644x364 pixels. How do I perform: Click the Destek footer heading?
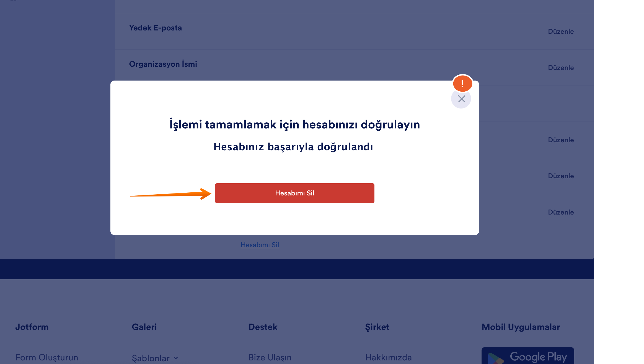pos(263,327)
